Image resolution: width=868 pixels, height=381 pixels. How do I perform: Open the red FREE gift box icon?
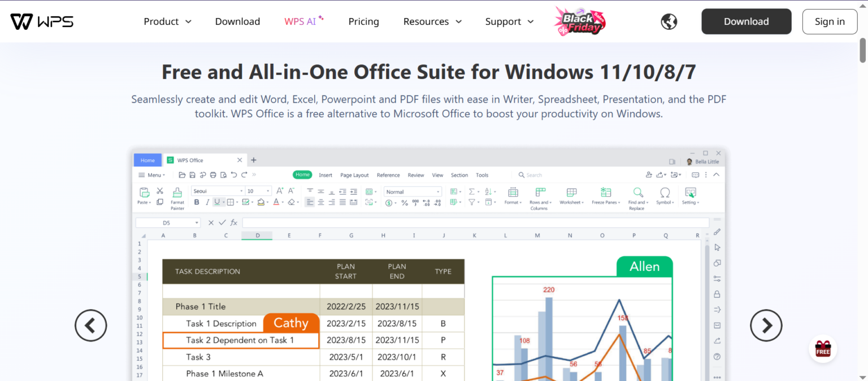pos(823,349)
